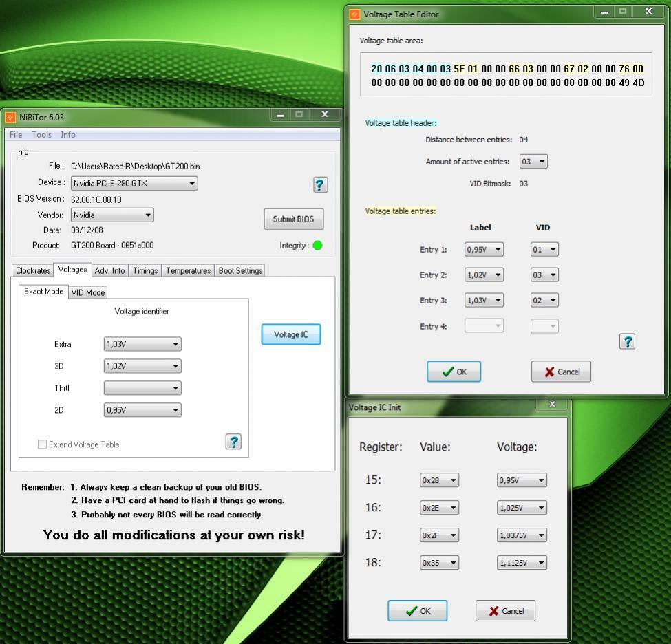Switch to the Adv. Info tab
Screen dimensions: 671x644
click(x=109, y=270)
